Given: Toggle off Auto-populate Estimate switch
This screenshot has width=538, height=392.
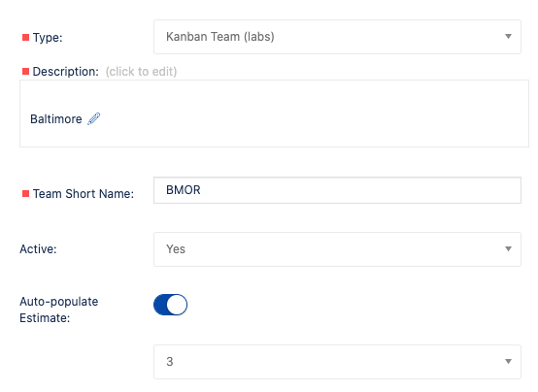Looking at the screenshot, I should 171,305.
